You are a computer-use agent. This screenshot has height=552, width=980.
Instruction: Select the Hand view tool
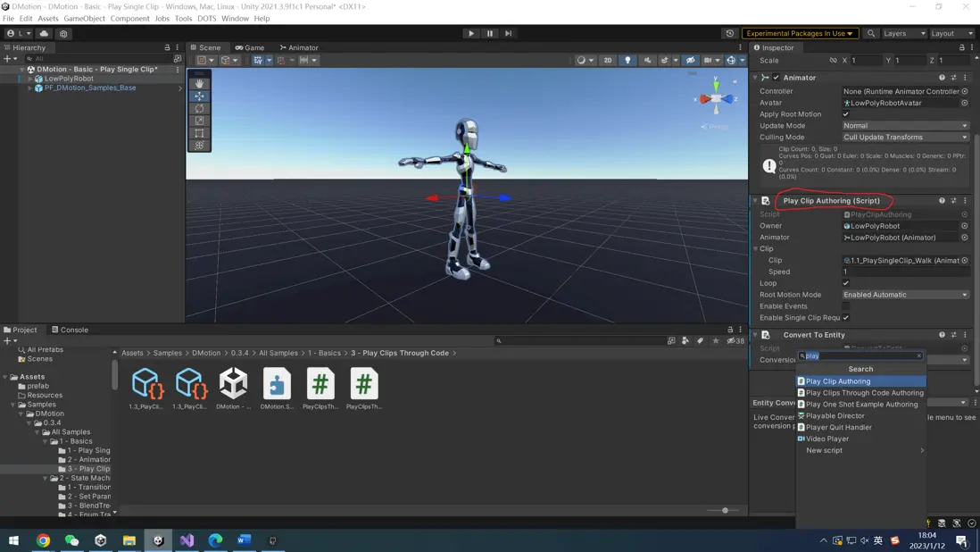click(x=199, y=83)
